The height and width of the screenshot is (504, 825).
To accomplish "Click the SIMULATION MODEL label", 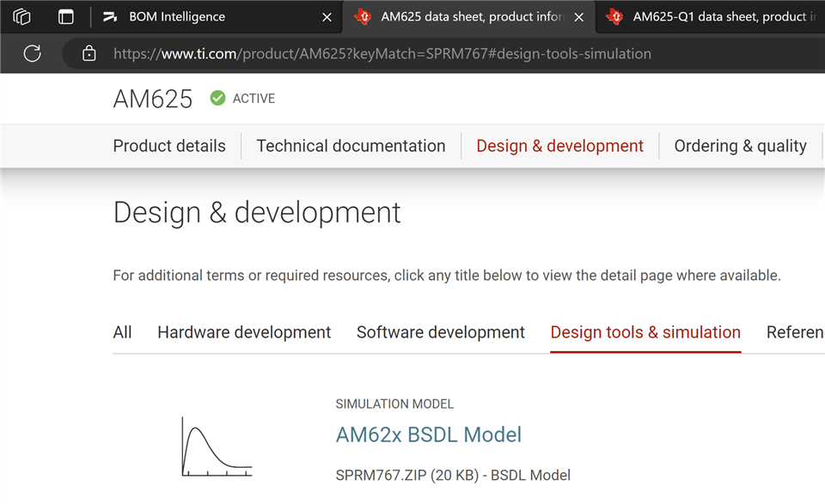I will [394, 404].
